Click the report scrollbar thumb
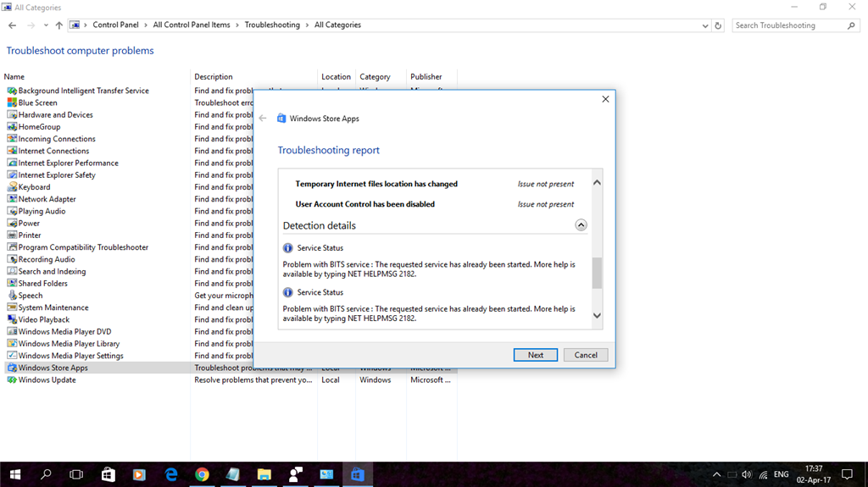This screenshot has width=868, height=487. point(597,274)
